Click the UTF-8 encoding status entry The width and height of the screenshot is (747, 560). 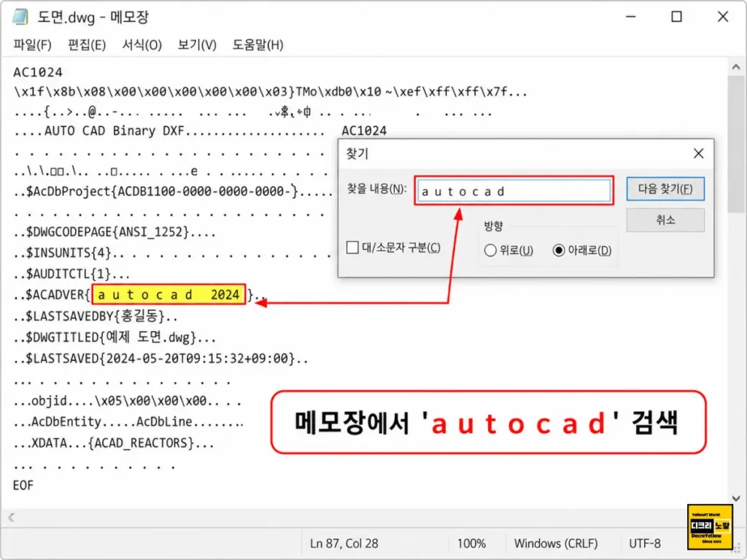[x=645, y=543]
